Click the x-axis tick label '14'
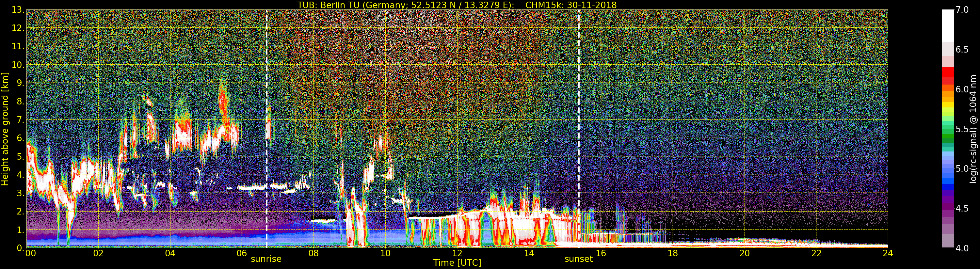 (529, 253)
